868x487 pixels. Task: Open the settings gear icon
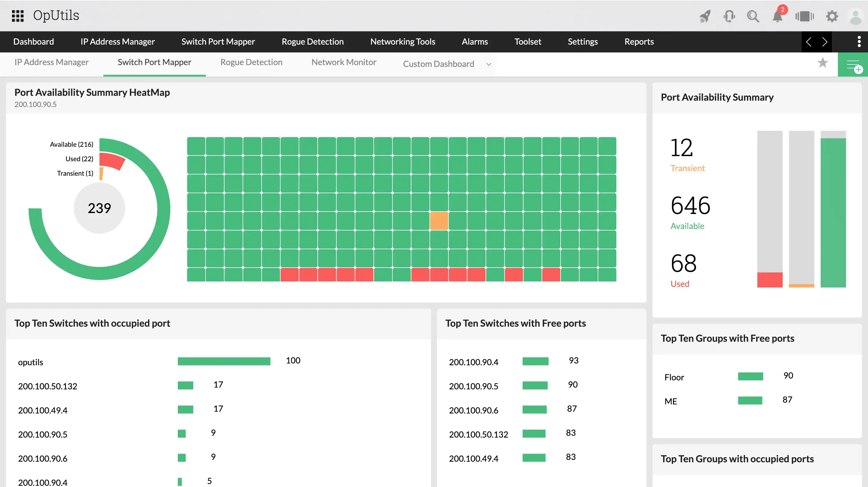[x=832, y=16]
